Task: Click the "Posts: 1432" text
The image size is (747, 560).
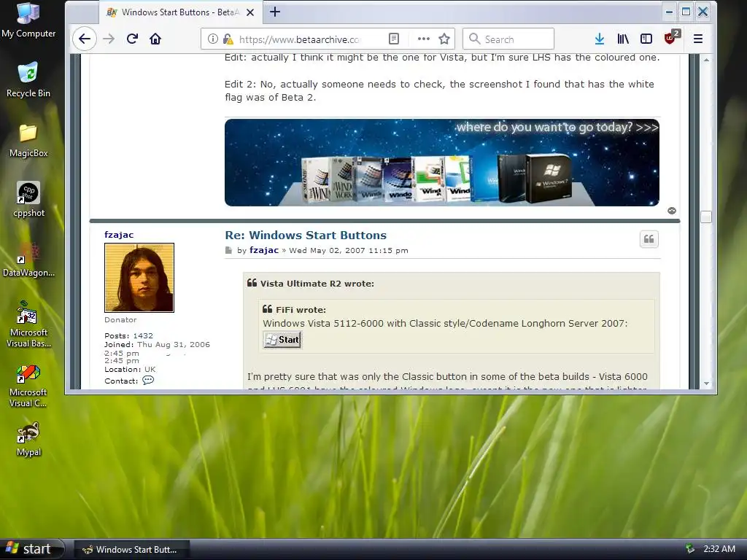Action: 128,335
